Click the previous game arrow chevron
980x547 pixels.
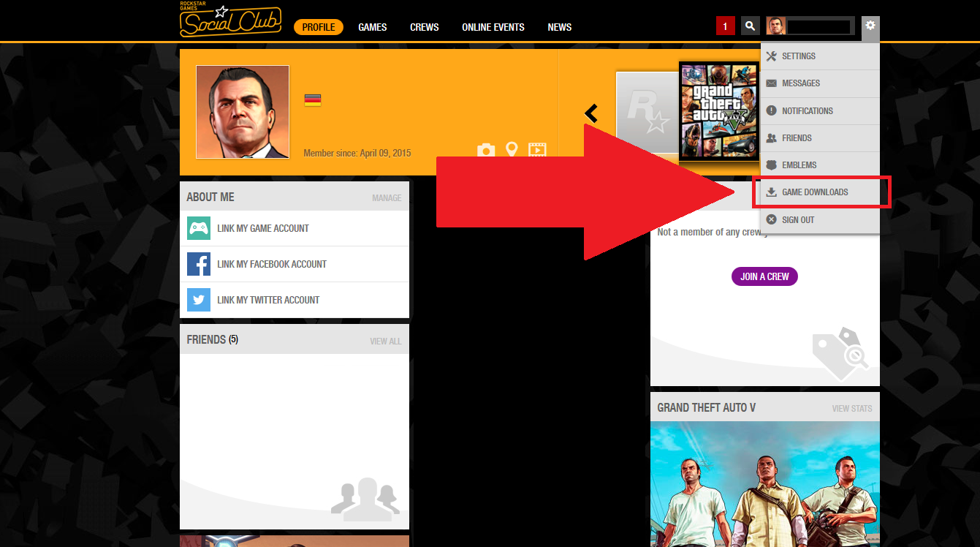(591, 113)
